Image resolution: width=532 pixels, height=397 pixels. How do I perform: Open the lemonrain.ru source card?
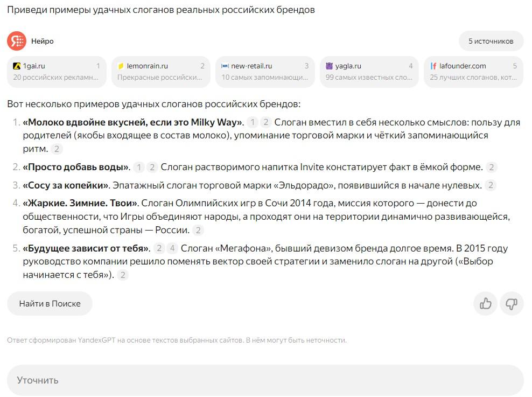tap(161, 72)
